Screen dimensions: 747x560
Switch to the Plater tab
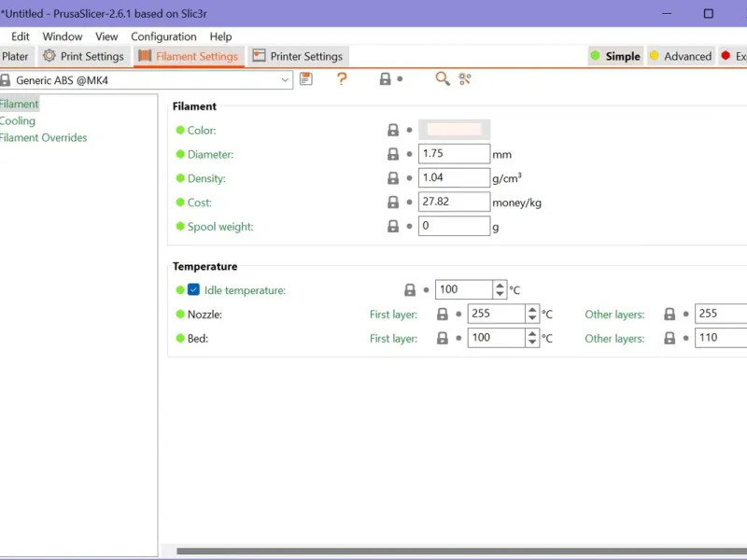point(16,56)
